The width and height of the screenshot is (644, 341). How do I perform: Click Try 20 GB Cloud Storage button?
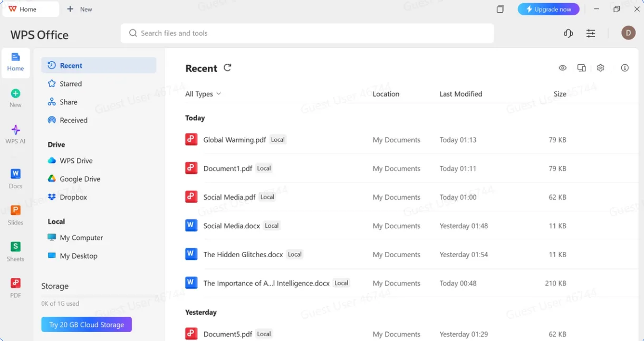pos(86,325)
